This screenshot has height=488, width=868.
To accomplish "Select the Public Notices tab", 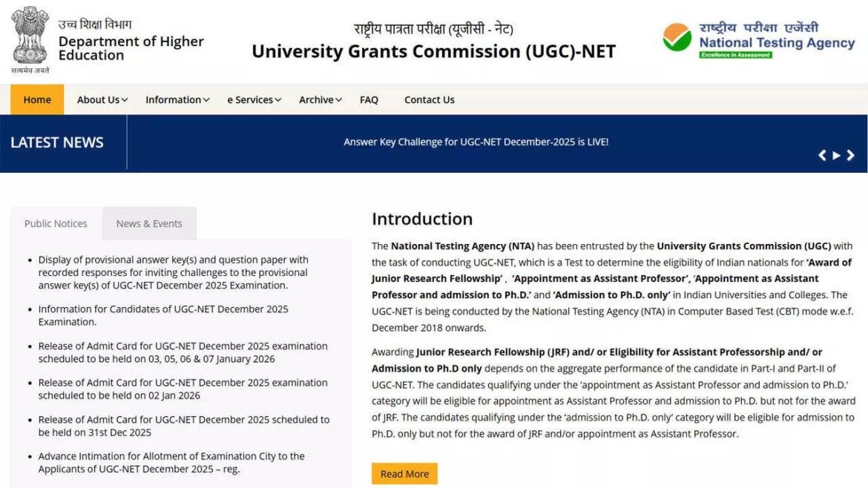I will click(55, 223).
